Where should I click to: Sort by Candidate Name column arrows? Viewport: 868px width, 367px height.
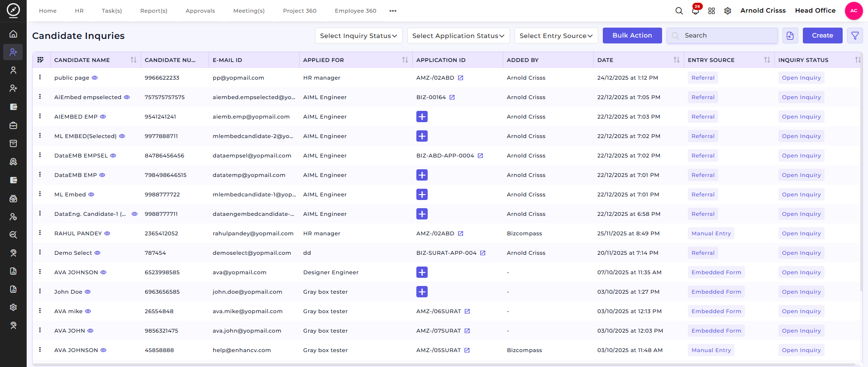tap(134, 60)
